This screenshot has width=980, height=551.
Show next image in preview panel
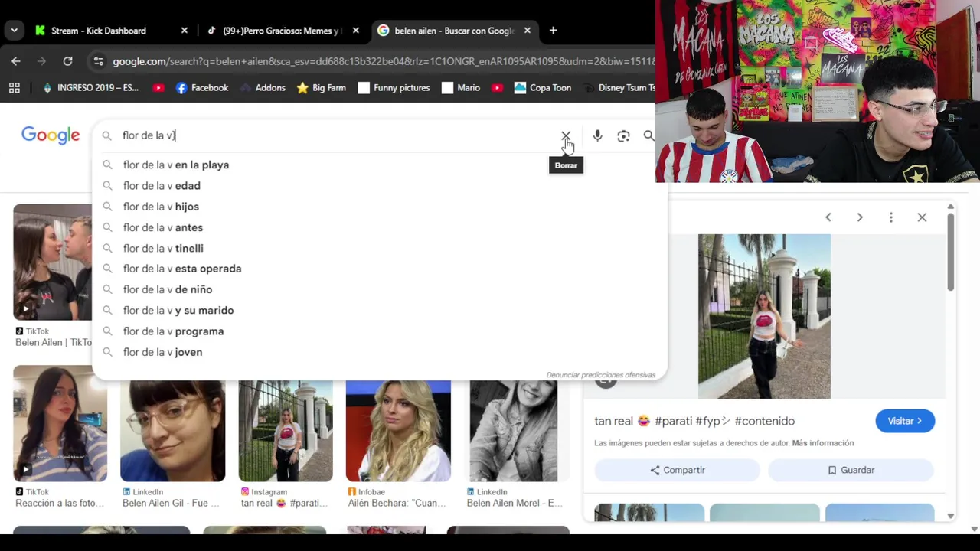click(860, 217)
